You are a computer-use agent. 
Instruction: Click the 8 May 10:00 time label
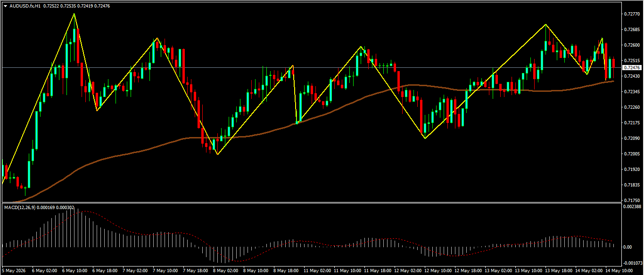(x=256, y=271)
